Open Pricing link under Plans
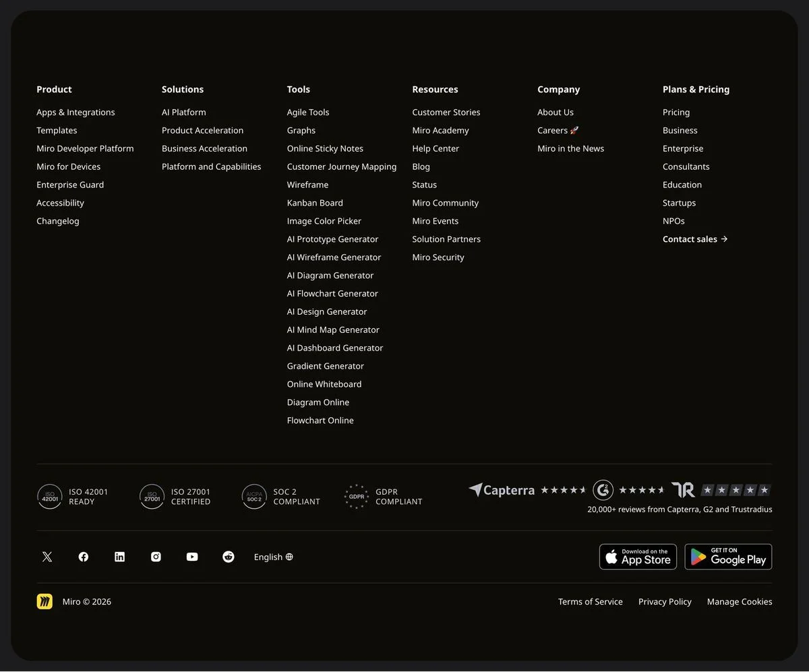 coord(676,113)
